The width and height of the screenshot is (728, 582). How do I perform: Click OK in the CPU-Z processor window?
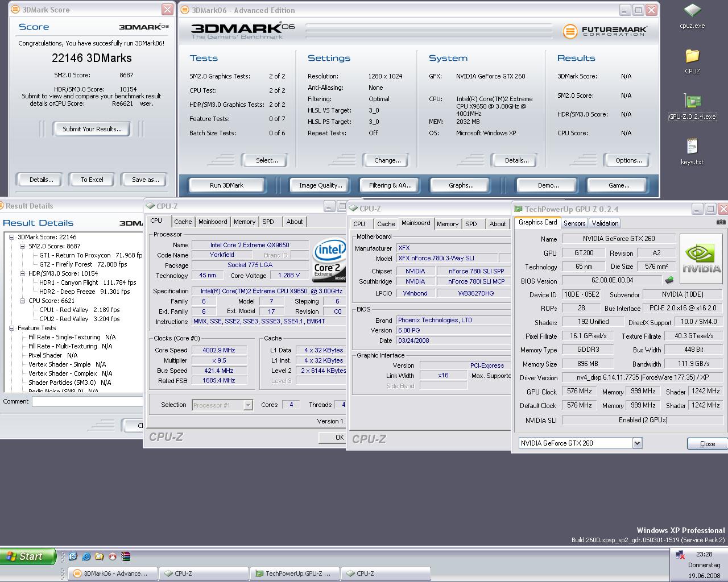coord(333,437)
